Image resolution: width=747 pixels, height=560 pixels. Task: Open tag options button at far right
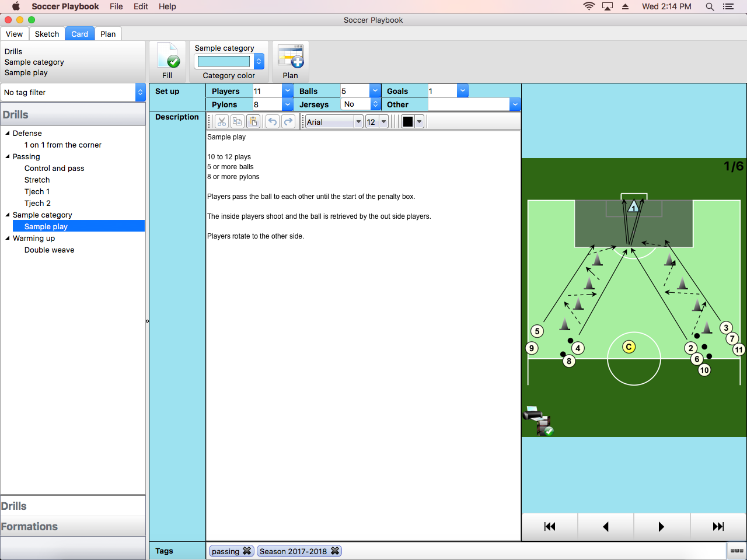737,551
